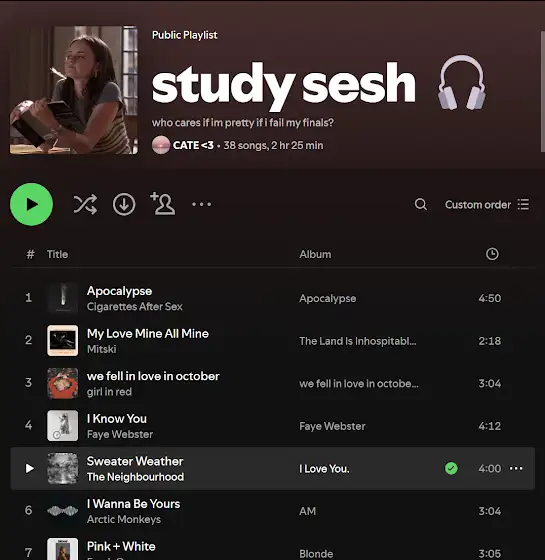The height and width of the screenshot is (560, 545).
Task: Click the playlist cover image
Action: (74, 90)
